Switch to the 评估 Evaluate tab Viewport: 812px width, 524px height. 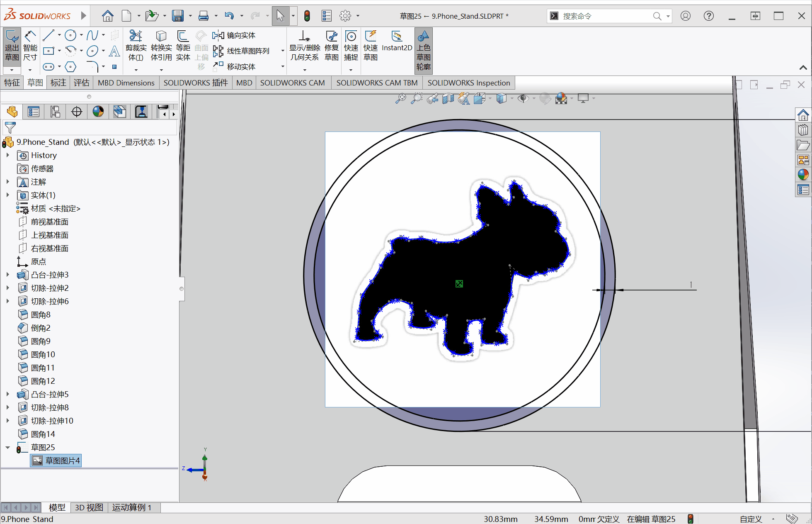click(81, 83)
